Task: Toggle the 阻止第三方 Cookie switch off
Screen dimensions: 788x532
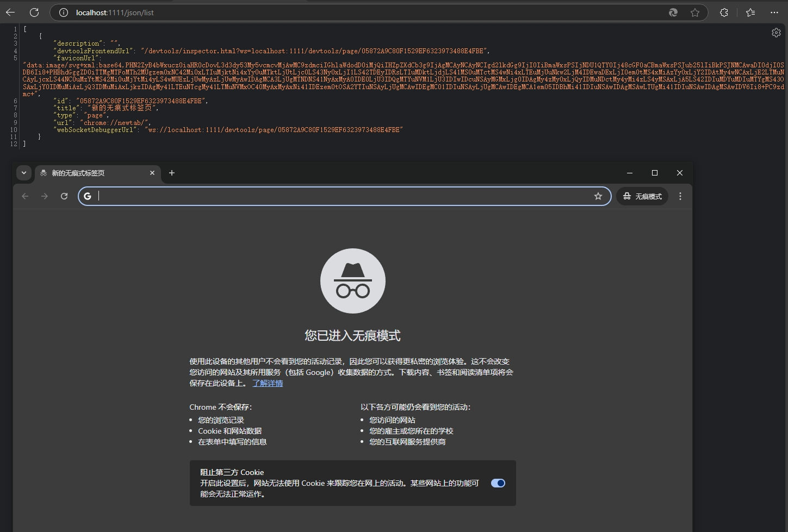Action: [x=498, y=483]
